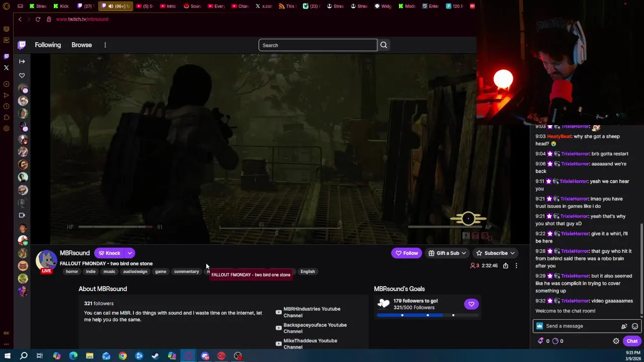Open File Explorer from the taskbar
Viewport: 644px width, 362px height.
coord(90,356)
